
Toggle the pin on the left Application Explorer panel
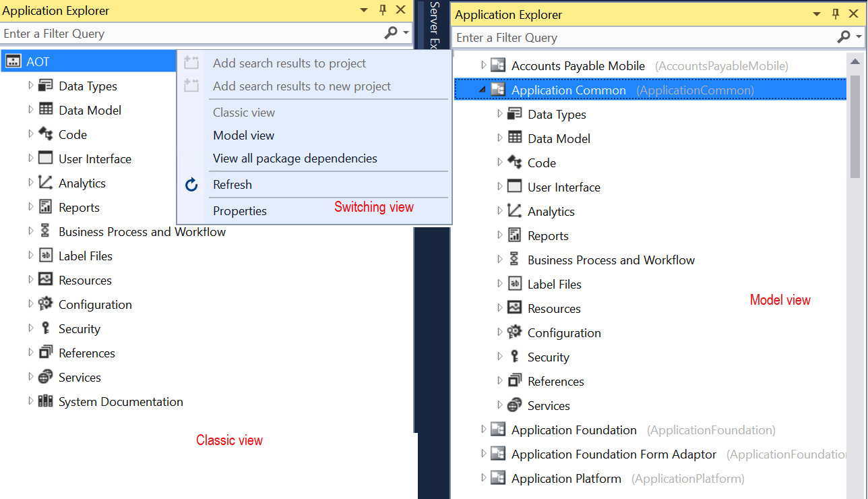pos(383,10)
